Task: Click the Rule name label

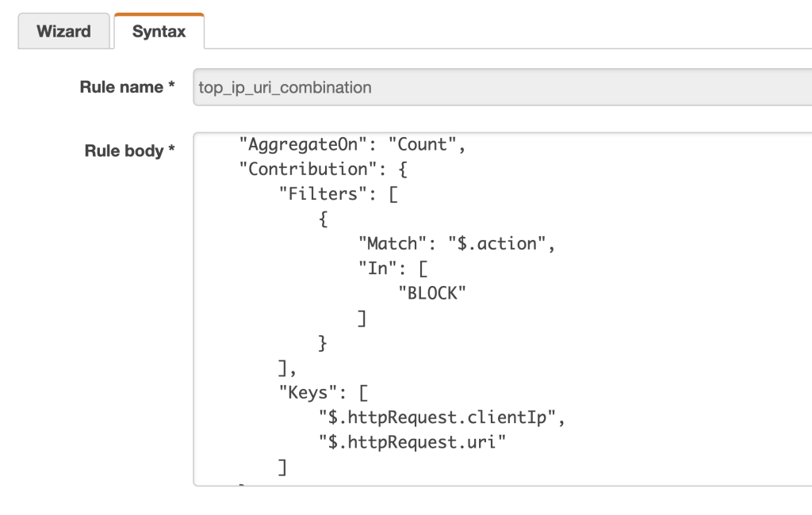Action: [128, 87]
